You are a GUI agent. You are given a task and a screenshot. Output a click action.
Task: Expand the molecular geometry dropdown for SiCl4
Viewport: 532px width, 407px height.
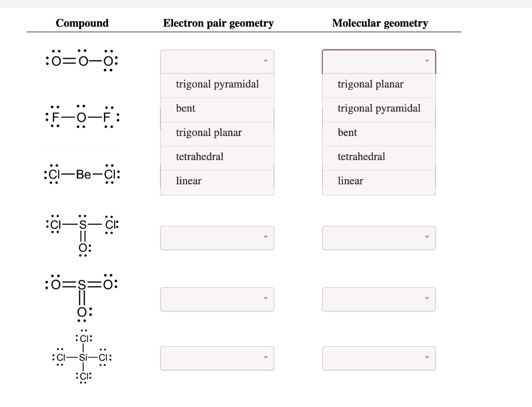coord(379,358)
